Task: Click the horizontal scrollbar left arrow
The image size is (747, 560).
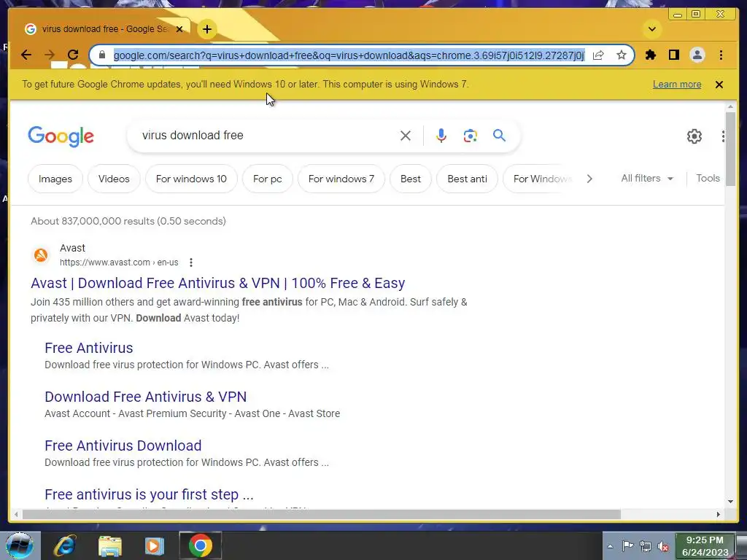Action: tap(16, 514)
